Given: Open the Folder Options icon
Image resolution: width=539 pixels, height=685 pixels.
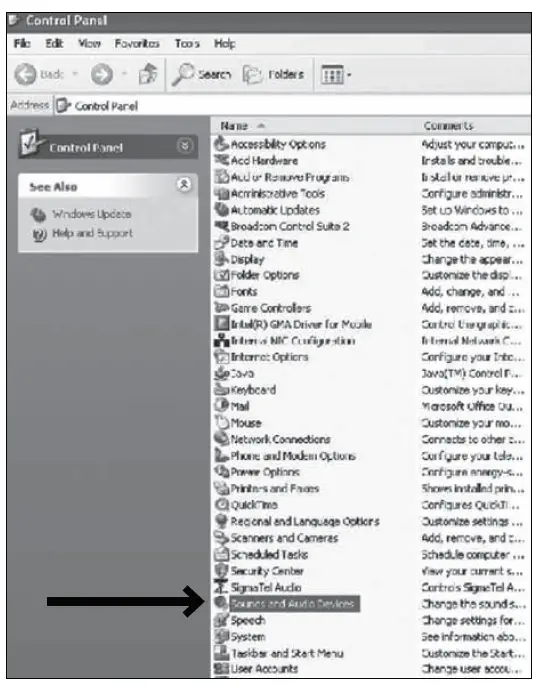Looking at the screenshot, I should click(221, 275).
